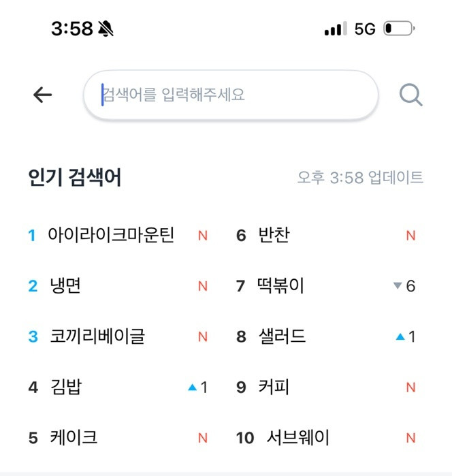
Task: Tap the cellular signal bars icon
Action: (335, 29)
